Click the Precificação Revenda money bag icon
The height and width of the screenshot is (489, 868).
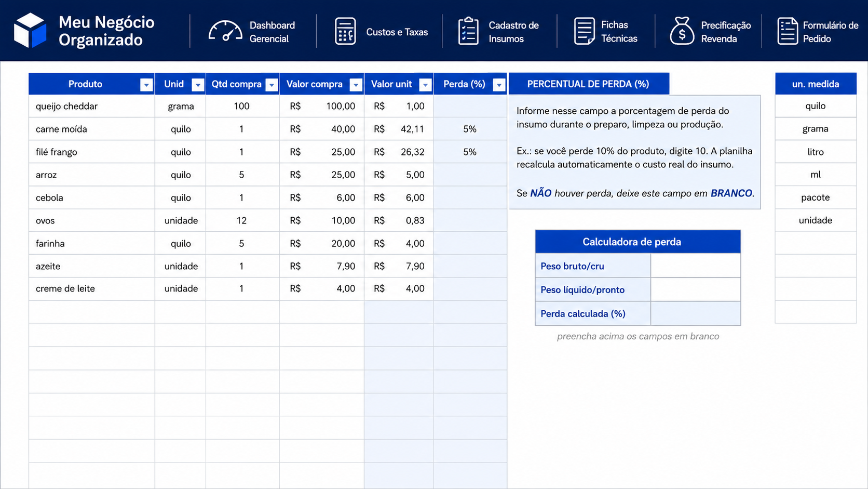click(682, 31)
